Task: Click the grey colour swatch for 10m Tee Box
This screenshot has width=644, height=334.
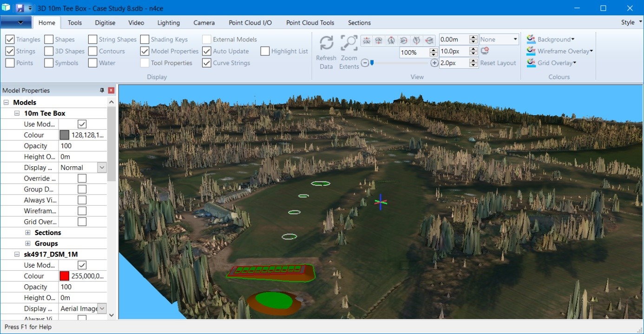Action: click(x=64, y=135)
